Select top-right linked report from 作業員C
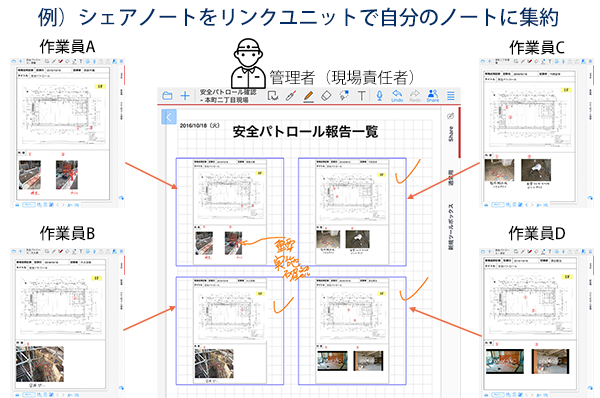The image size is (600, 398). coord(352,212)
